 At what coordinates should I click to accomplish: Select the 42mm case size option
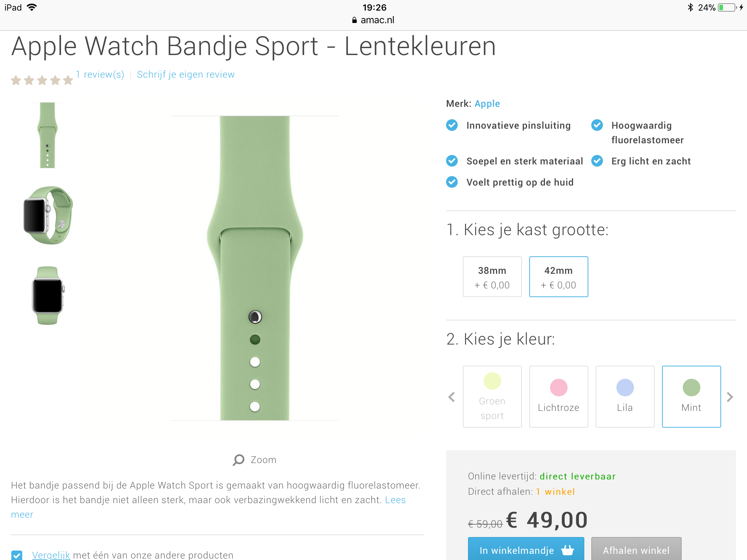558,277
